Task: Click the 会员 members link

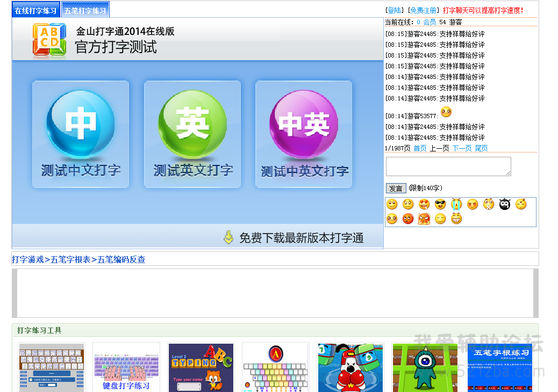Action: click(x=430, y=22)
